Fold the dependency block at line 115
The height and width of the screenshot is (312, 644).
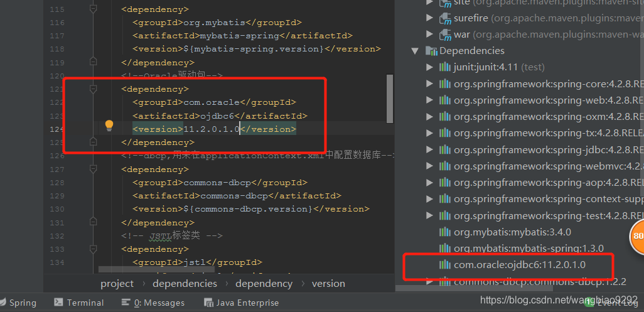click(94, 9)
